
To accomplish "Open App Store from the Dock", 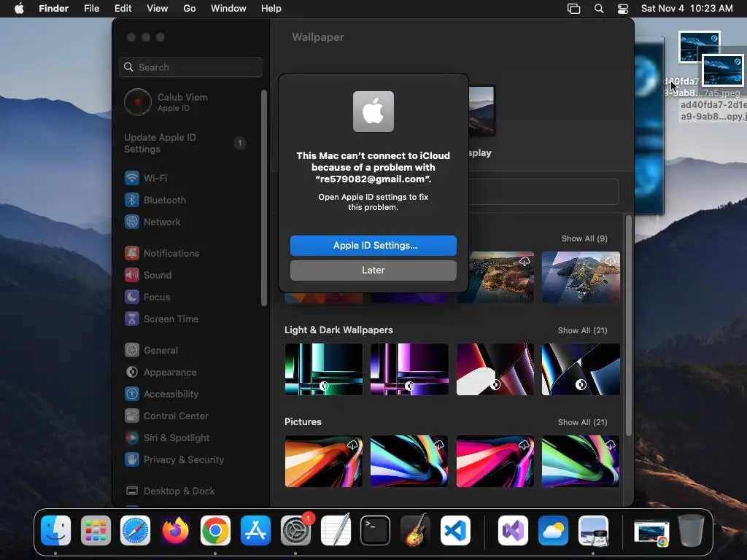I will click(255, 531).
